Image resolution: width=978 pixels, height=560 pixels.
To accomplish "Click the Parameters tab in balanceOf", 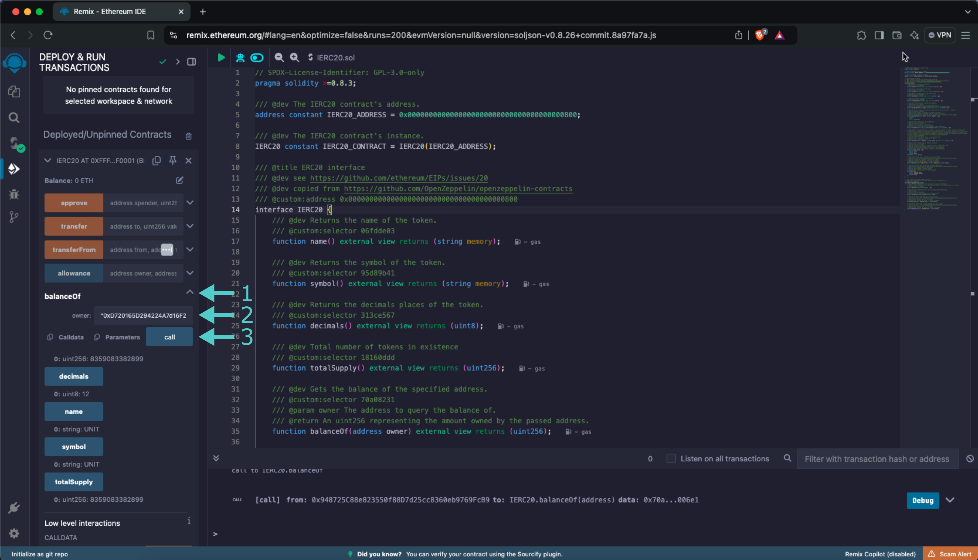I will [x=122, y=336].
